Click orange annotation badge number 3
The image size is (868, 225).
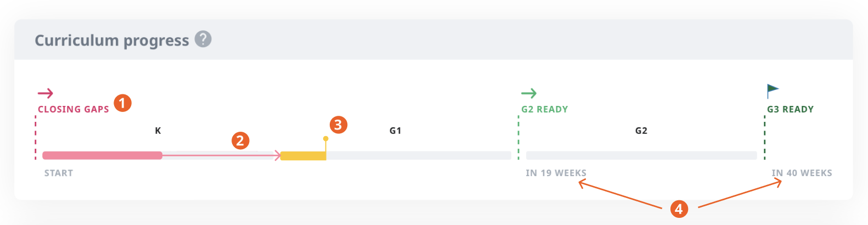338,125
